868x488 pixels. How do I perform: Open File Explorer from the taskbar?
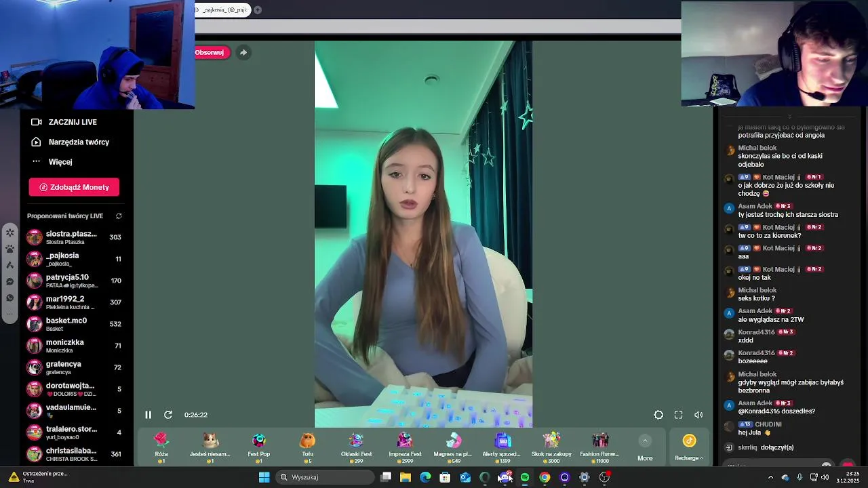[x=406, y=477]
